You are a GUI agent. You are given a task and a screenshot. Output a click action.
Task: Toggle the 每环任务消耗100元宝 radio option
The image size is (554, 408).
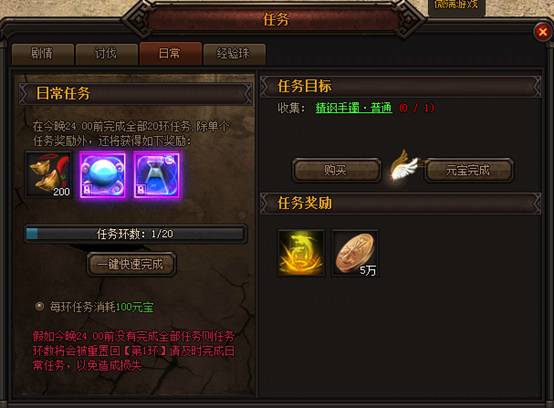(40, 306)
